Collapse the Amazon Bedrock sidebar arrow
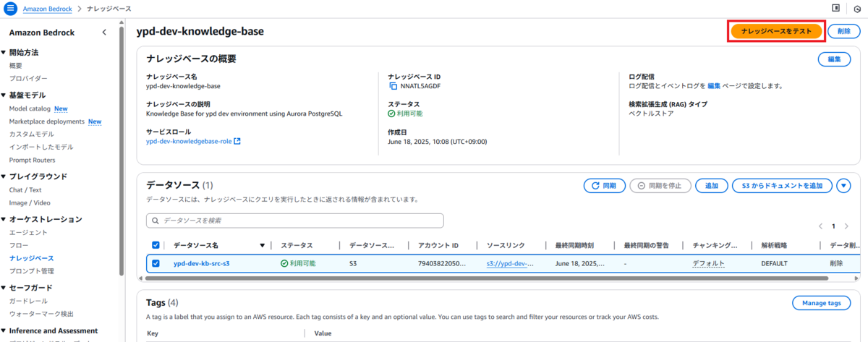Screen dimensions: 868x342 coord(104,33)
